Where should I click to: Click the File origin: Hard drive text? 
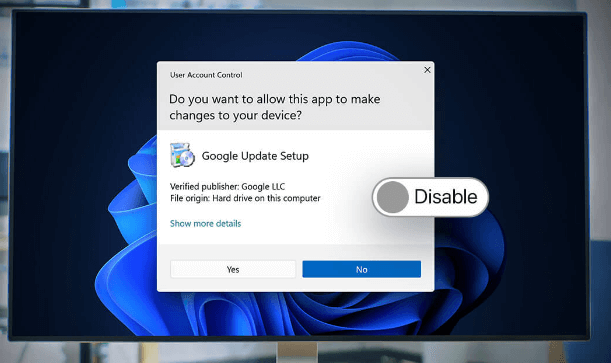245,198
